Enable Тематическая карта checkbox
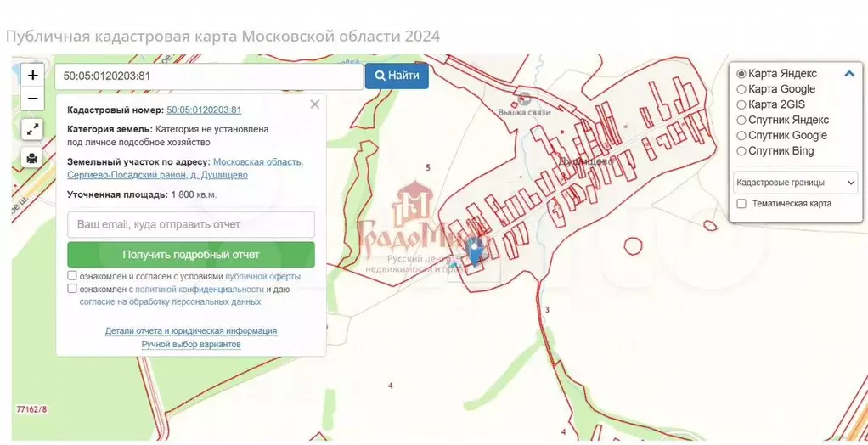 pyautogui.click(x=741, y=204)
